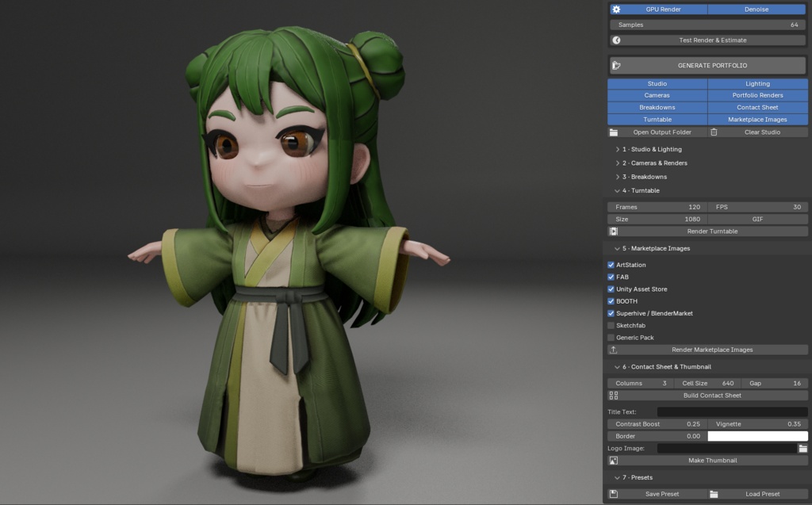812x505 pixels.
Task: Click the Generate Portfolio clapper icon
Action: pyautogui.click(x=616, y=65)
